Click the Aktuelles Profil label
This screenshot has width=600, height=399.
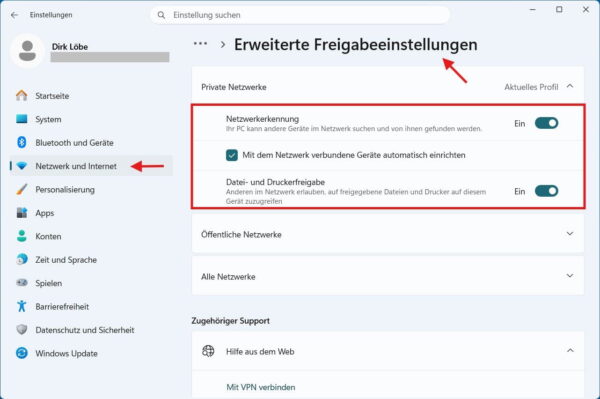pos(531,87)
